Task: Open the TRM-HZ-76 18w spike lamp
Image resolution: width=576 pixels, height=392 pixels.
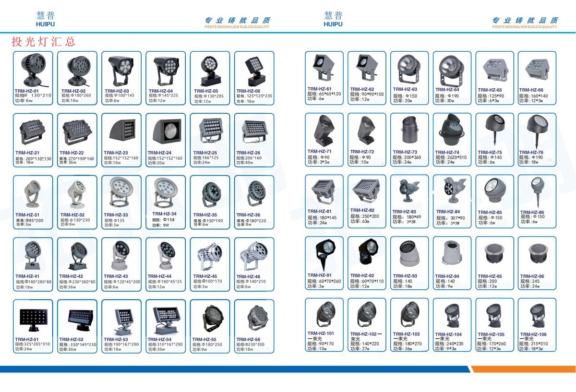Action: (537, 131)
